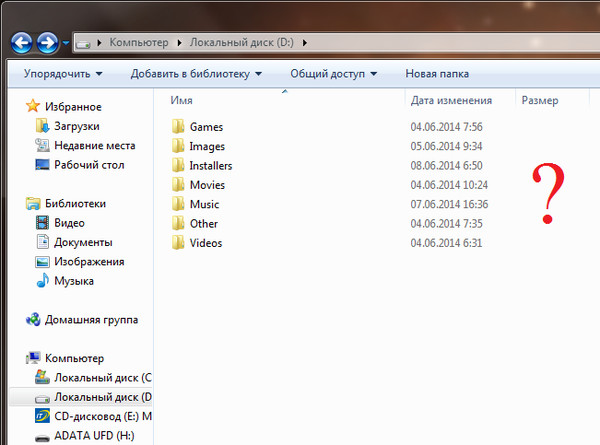Select Компьютер in navigation pane tree
Image resolution: width=600 pixels, height=445 pixels.
(75, 359)
